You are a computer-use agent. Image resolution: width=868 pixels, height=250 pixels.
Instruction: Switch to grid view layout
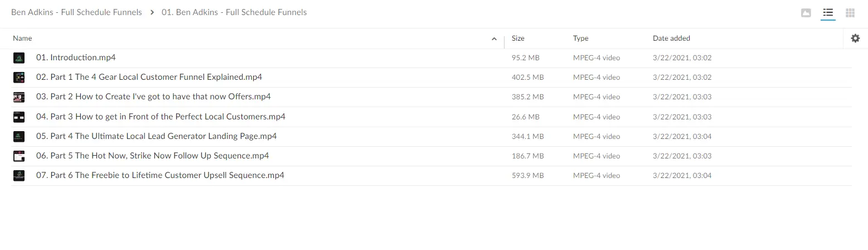[850, 13]
